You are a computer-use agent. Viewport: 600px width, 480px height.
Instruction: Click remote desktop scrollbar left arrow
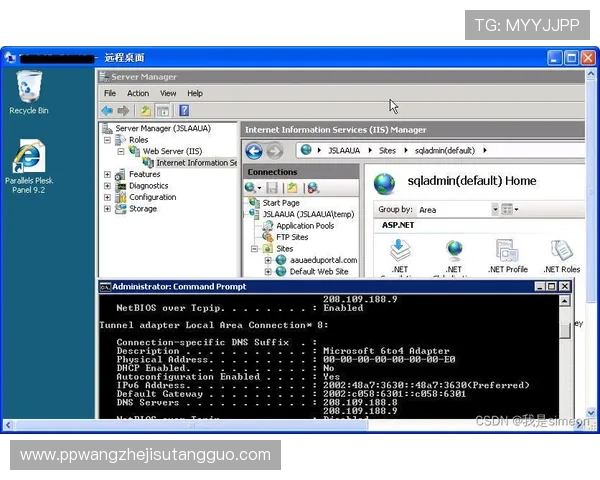[x=8, y=425]
